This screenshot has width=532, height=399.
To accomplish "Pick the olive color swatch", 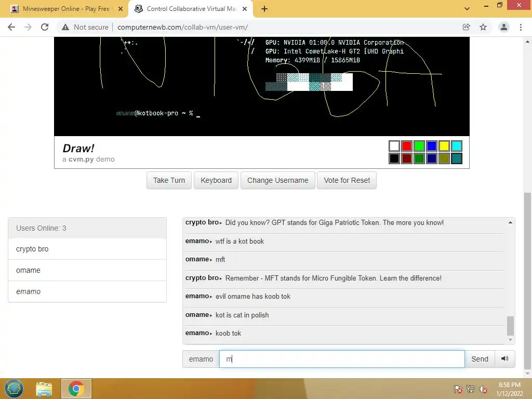I will point(444,158).
